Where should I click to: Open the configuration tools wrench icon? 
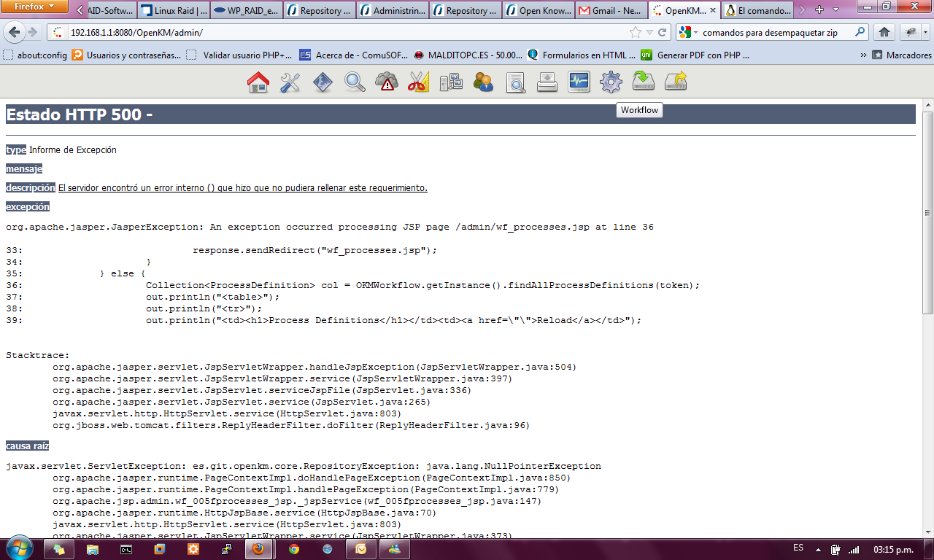click(290, 82)
